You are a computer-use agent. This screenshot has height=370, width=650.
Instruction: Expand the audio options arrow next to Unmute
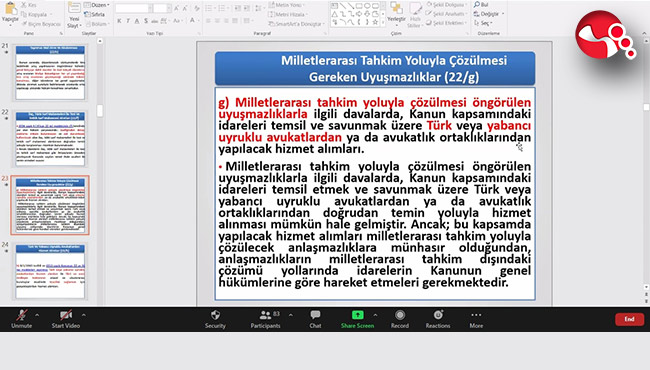(x=37, y=315)
